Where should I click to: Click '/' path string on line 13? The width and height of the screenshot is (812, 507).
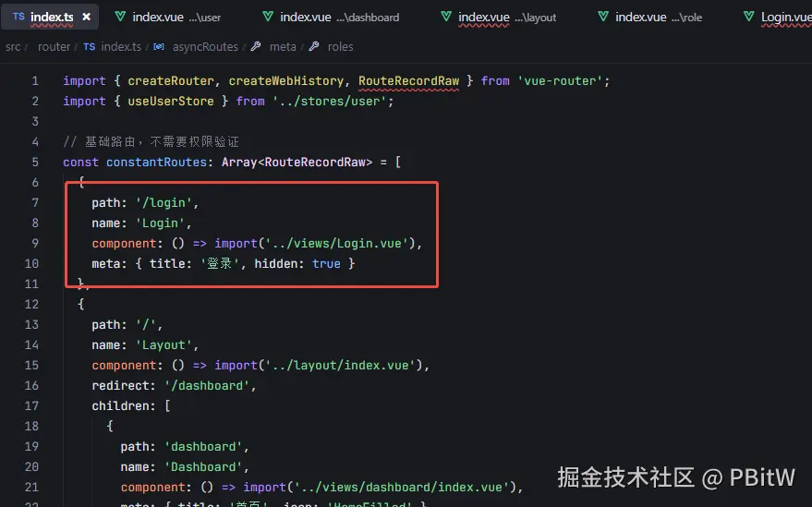coord(146,325)
